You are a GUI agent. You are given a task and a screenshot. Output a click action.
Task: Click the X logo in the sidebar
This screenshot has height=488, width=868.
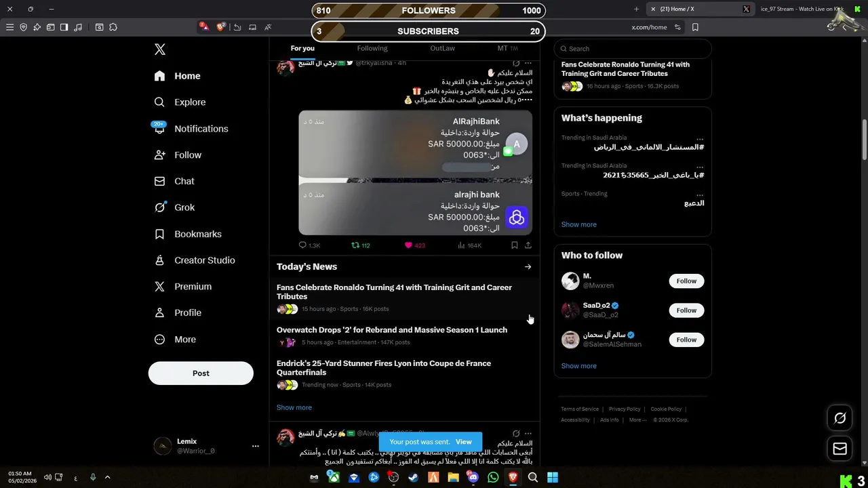(160, 49)
